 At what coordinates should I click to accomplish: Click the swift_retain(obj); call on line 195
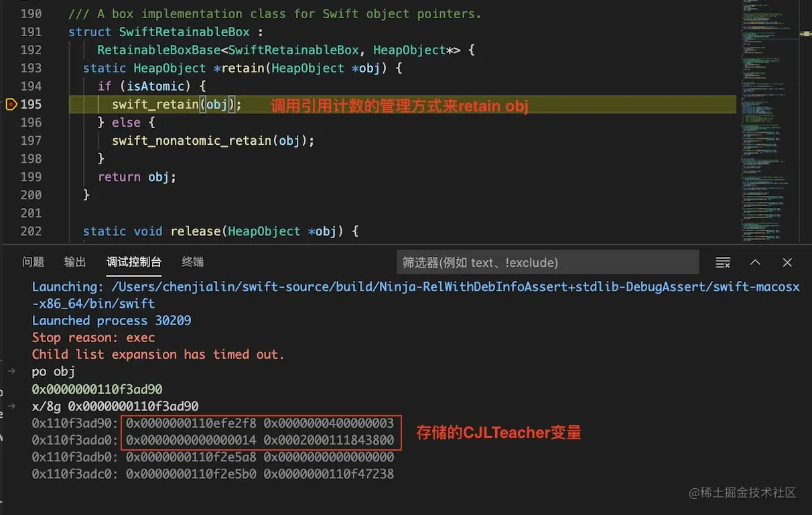coord(177,105)
